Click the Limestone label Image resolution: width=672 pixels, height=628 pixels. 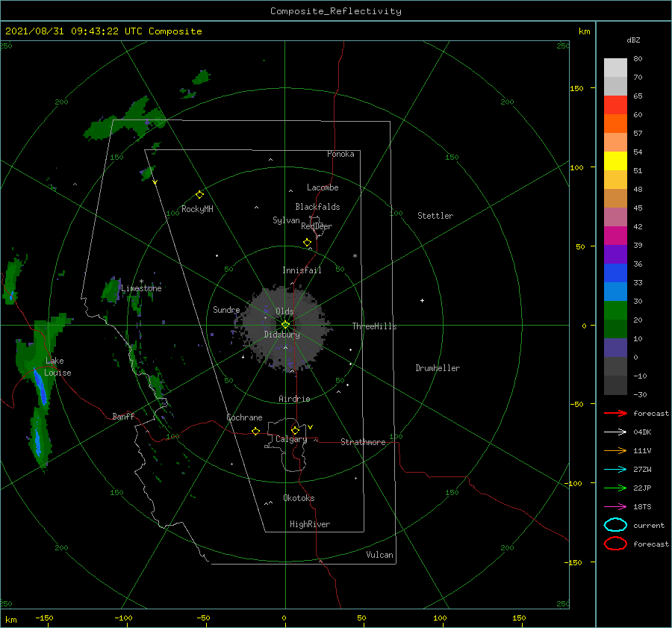[x=141, y=288]
